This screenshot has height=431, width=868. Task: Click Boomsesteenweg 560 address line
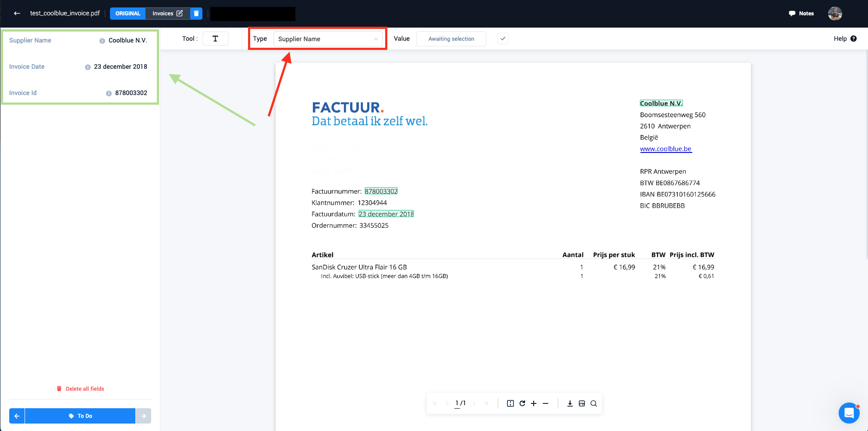(x=673, y=115)
